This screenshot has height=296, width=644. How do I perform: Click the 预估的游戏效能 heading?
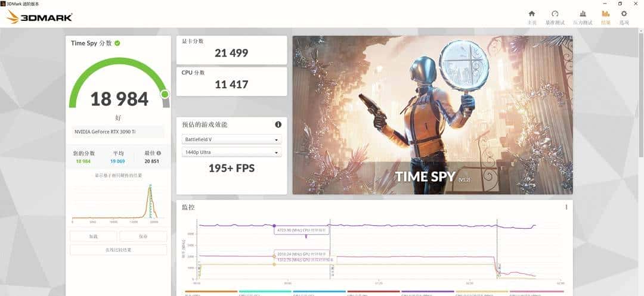point(205,124)
